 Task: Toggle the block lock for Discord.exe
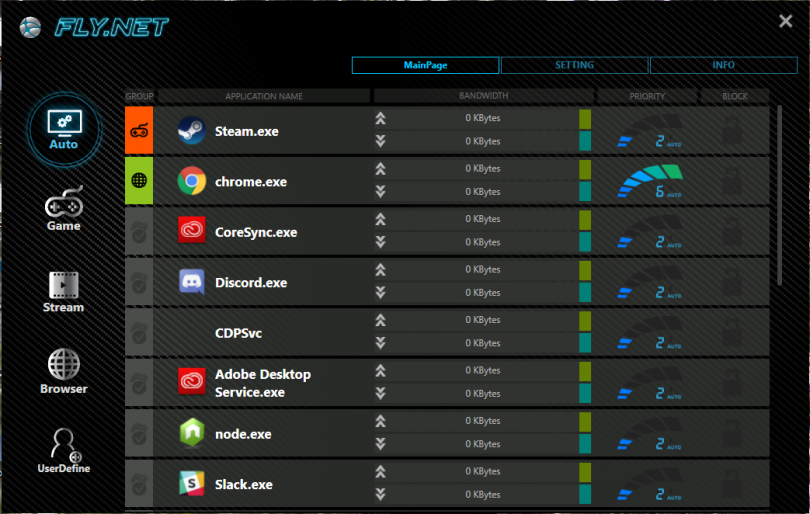[733, 282]
